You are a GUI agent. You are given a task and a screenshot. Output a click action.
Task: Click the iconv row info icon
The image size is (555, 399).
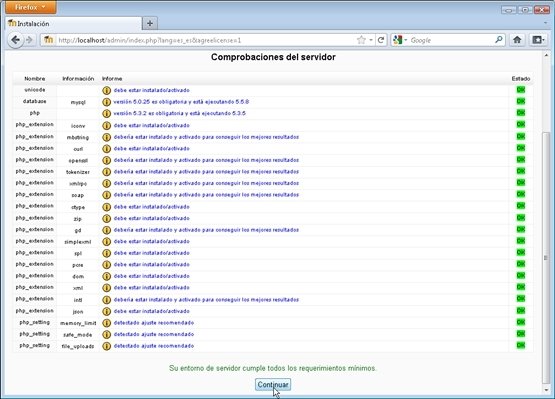[x=107, y=126]
